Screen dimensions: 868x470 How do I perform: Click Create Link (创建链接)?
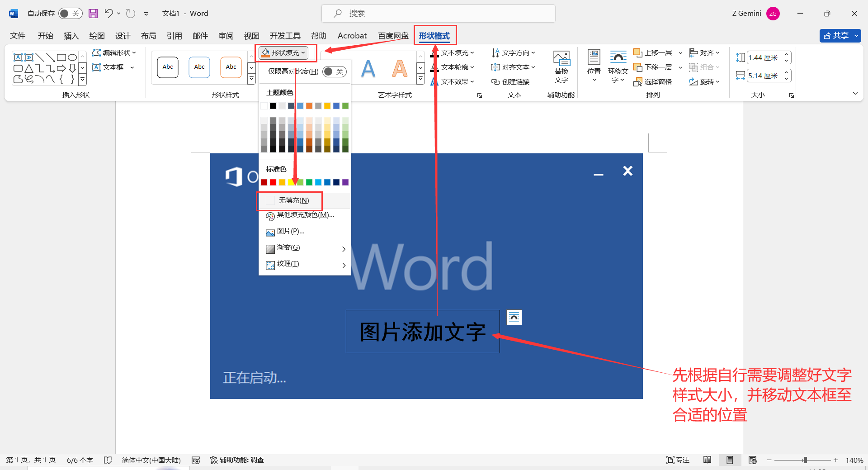click(510, 82)
